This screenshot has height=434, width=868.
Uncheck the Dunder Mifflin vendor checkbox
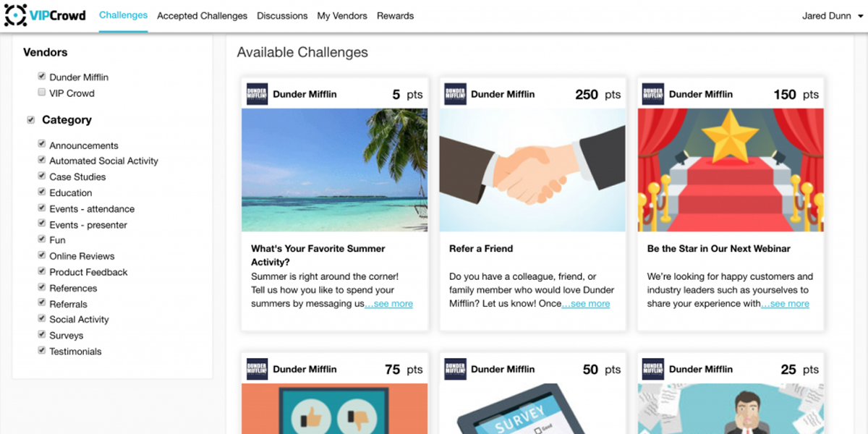pos(42,76)
